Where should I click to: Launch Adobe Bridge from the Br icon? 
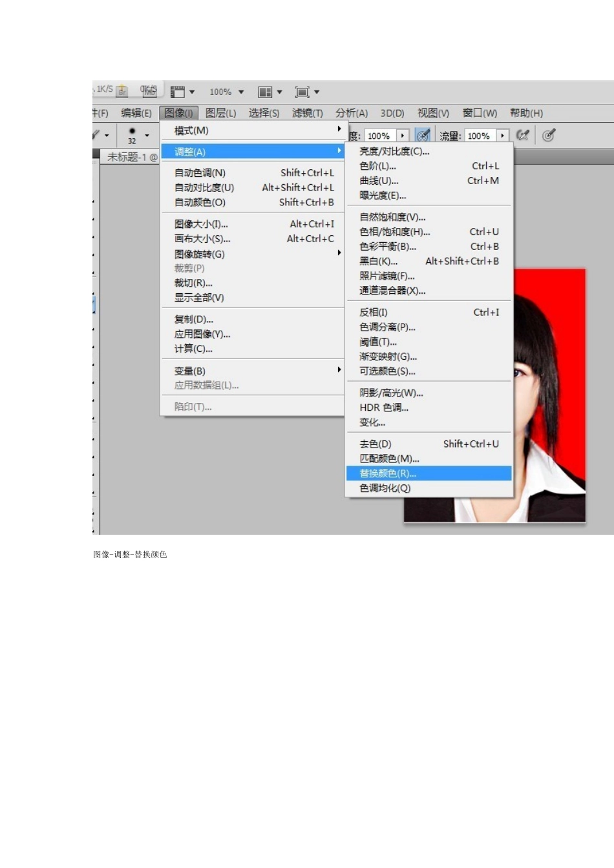122,92
